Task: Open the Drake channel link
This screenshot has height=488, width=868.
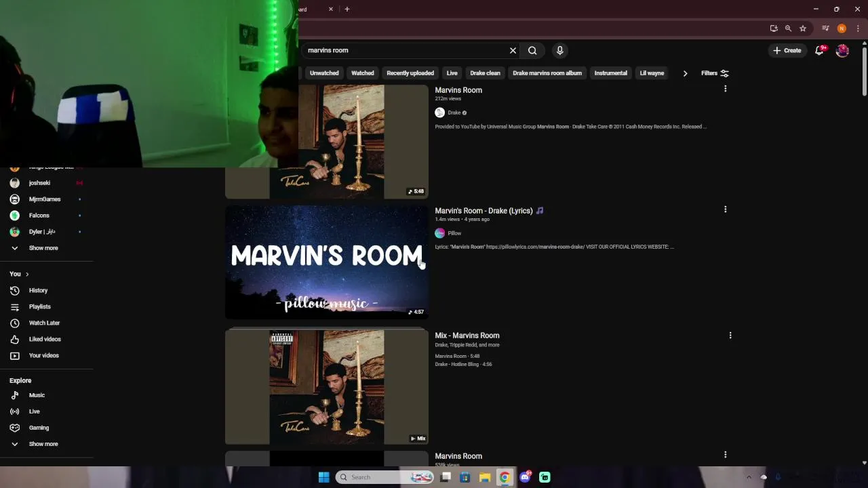Action: pos(454,113)
